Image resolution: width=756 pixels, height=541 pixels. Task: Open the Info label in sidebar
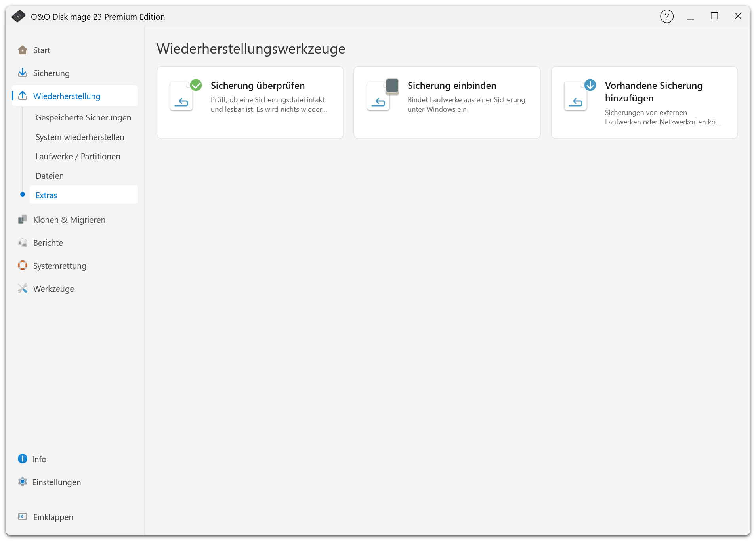39,459
